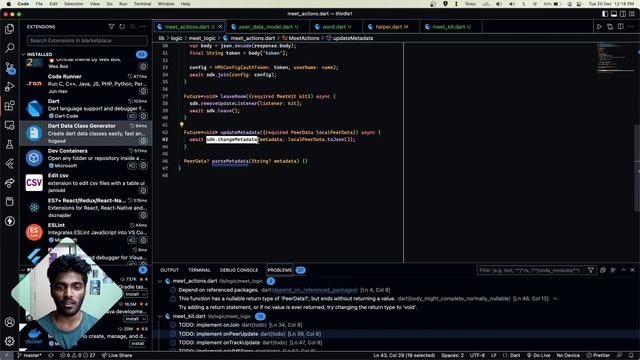This screenshot has width=640, height=360.
Task: Click filter icon in Problems panel
Action: coord(591,270)
